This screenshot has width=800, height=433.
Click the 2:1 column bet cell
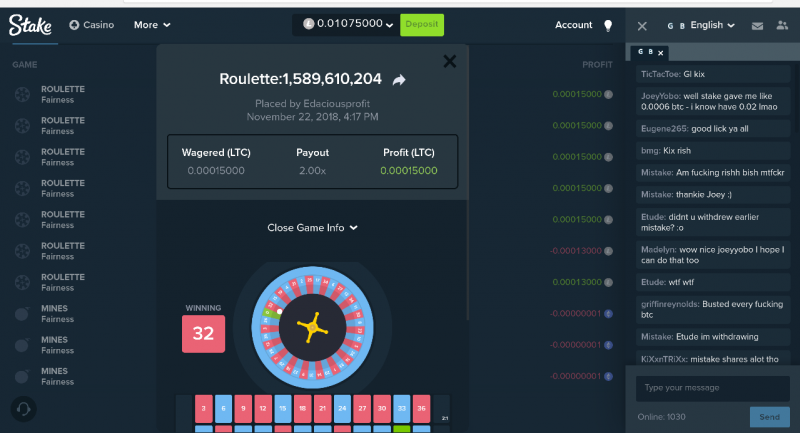click(442, 409)
